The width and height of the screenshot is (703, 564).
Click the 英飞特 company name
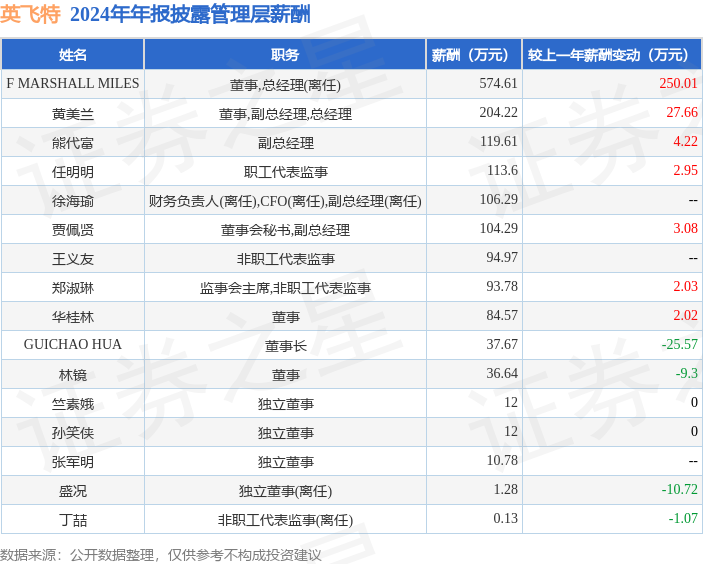(30, 14)
